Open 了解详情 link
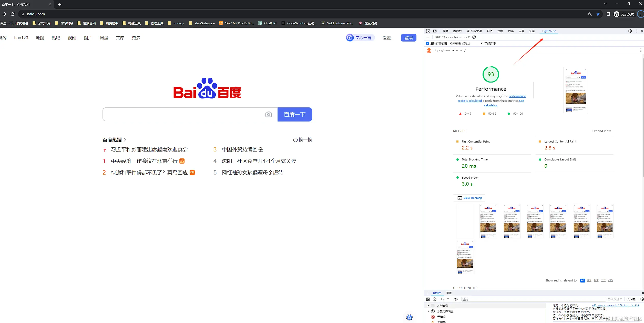This screenshot has height=323, width=644. pyautogui.click(x=490, y=44)
